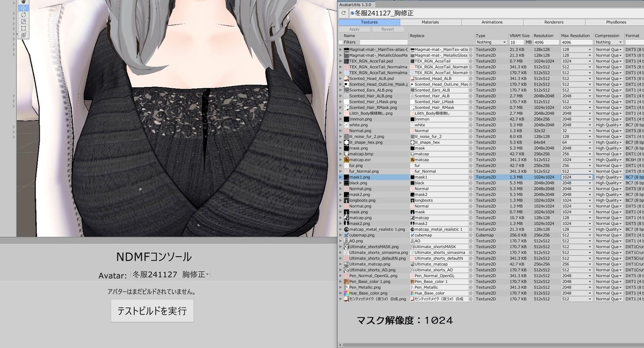Select the Transform tool
644x348 pixels.
24,34
